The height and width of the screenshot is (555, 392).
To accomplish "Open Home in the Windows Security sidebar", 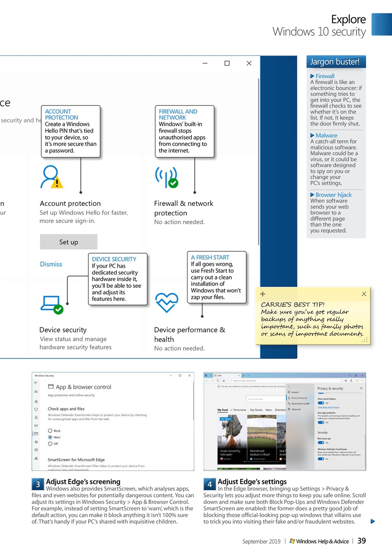I will tap(36, 401).
